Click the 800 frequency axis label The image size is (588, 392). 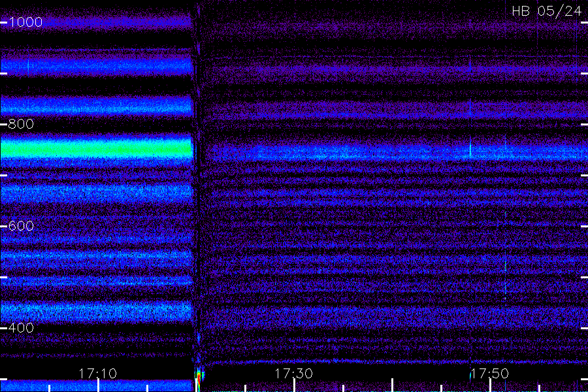[x=21, y=124]
